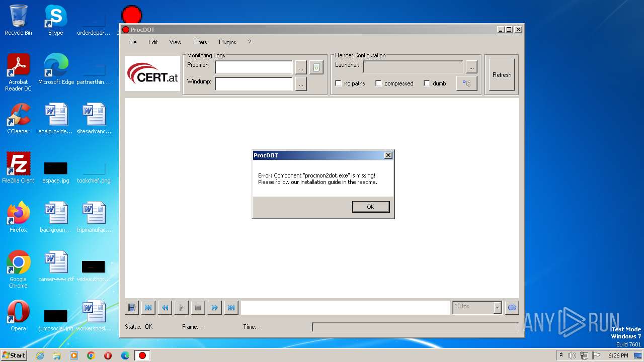Viewport: 644px width, 362px height.
Task: Open Windows Explorer from the taskbar
Action: 57,355
